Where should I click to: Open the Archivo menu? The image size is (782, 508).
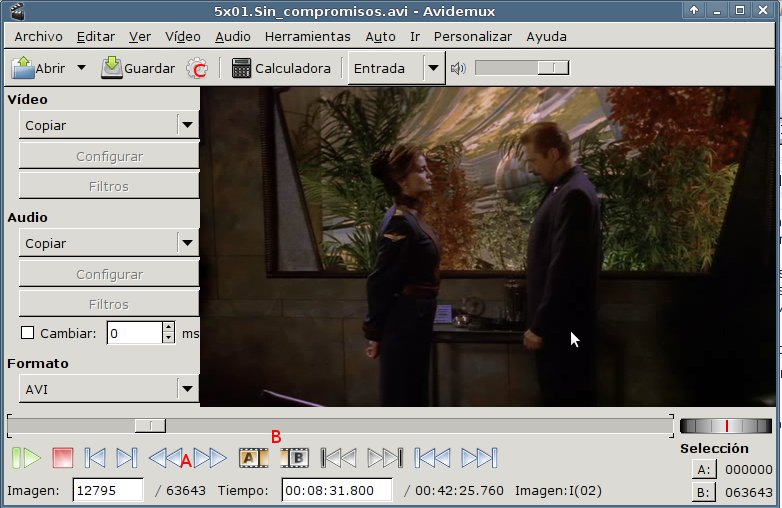coord(38,37)
